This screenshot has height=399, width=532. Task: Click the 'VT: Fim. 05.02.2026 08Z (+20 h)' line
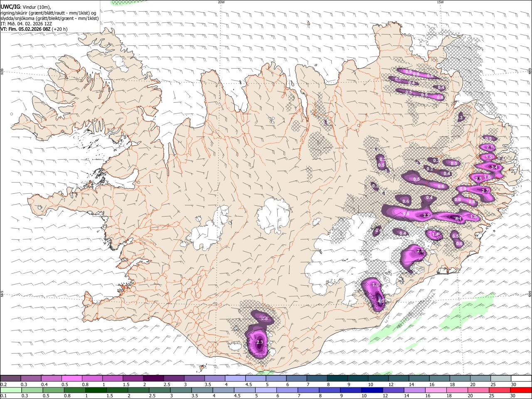[34, 29]
